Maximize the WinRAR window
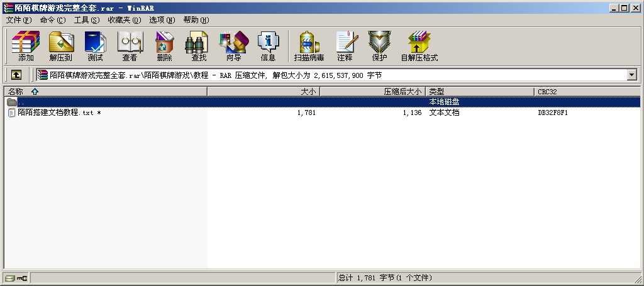This screenshot has height=286, width=644. (x=625, y=8)
